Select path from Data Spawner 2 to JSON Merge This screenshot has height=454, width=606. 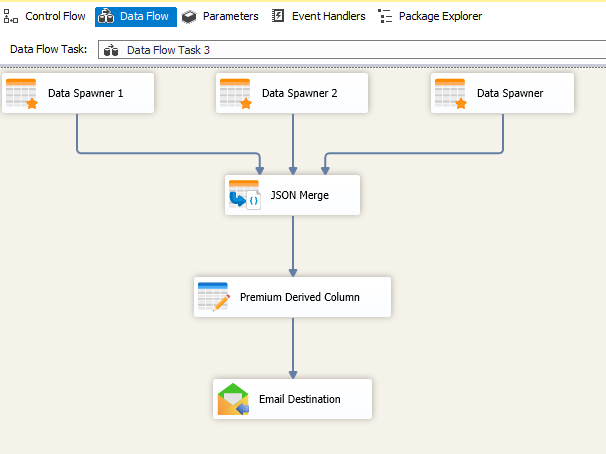pyautogui.click(x=293, y=143)
